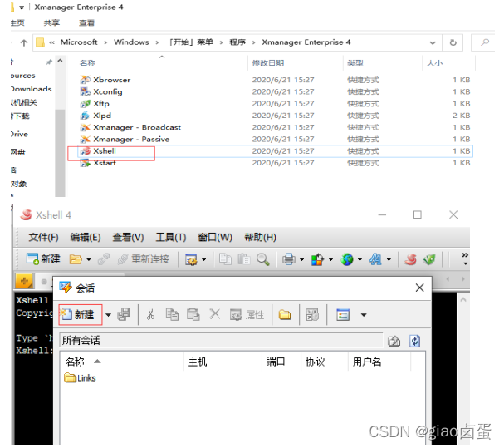
Task: Click the copy icon in Xshell toolbar
Action: 225,259
